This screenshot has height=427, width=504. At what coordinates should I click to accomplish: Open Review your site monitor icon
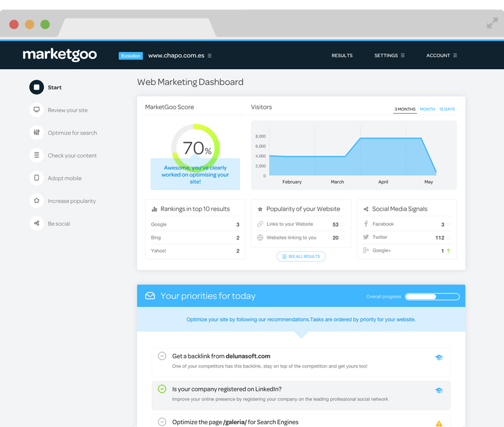(x=37, y=110)
